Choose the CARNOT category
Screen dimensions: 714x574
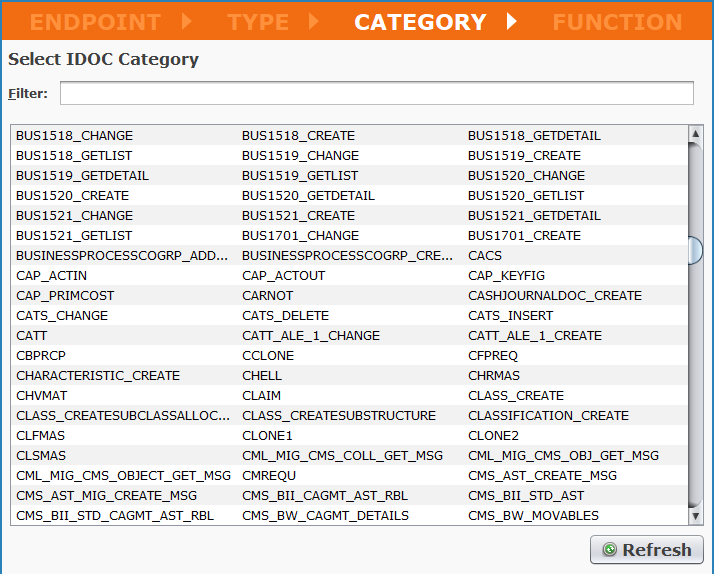point(268,295)
